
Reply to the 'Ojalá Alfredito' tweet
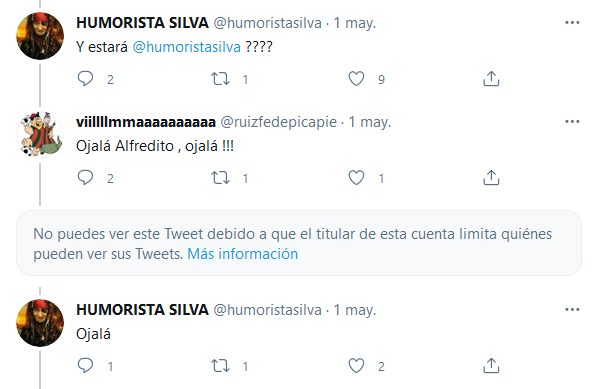point(85,178)
